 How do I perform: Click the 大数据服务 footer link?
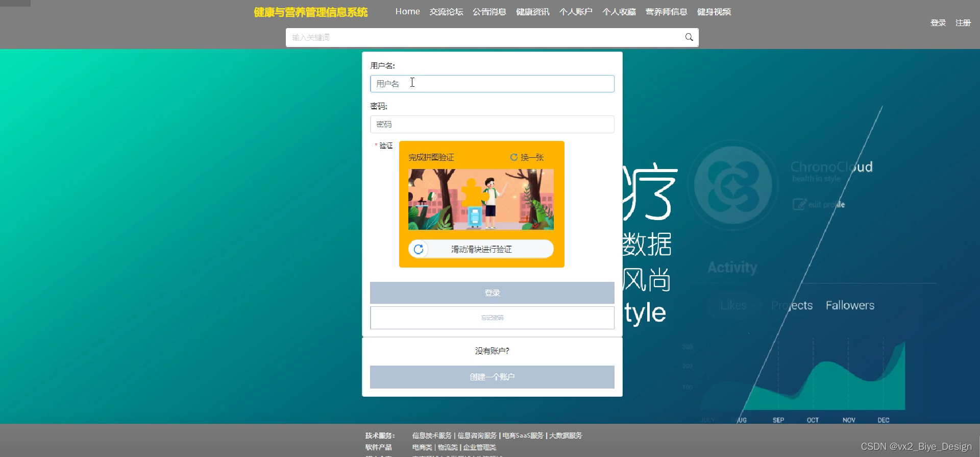coord(566,436)
